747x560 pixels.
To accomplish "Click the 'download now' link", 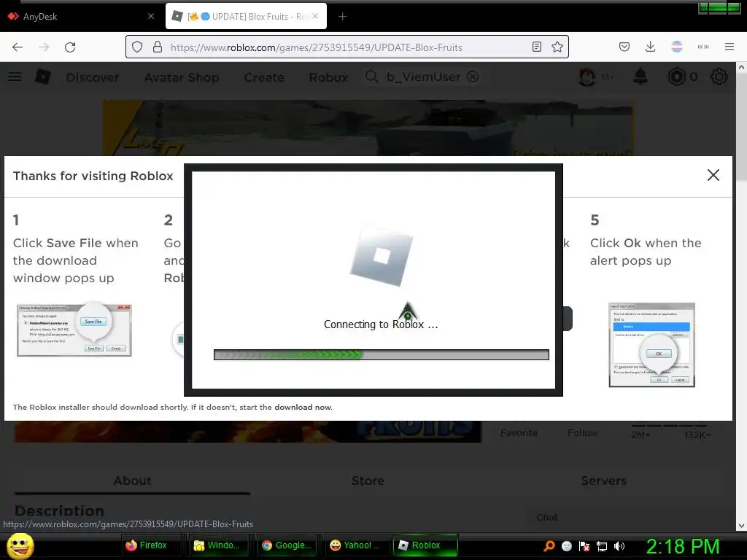I will pyautogui.click(x=303, y=407).
